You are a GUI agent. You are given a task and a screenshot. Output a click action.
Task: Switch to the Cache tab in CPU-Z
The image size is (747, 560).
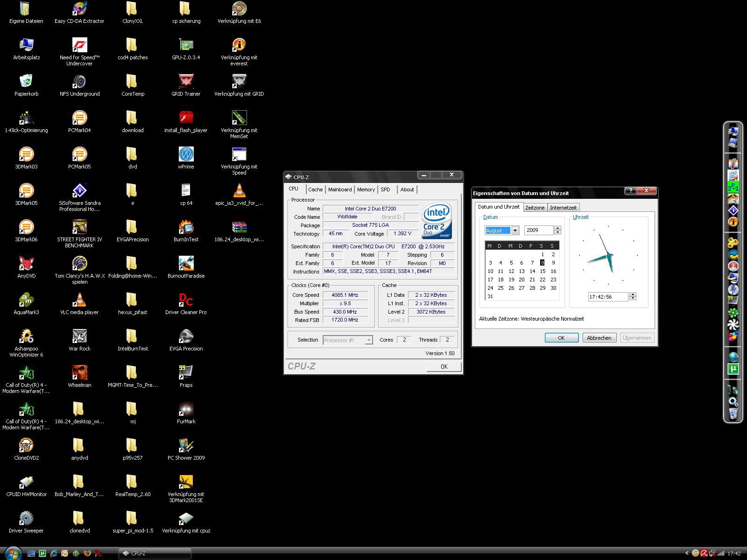[x=315, y=189]
